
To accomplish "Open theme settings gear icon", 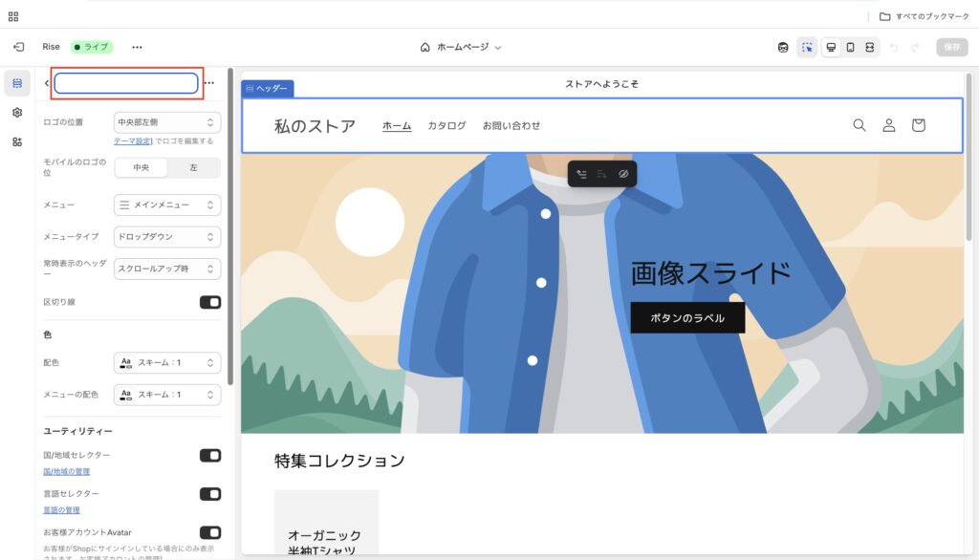I will tap(17, 113).
